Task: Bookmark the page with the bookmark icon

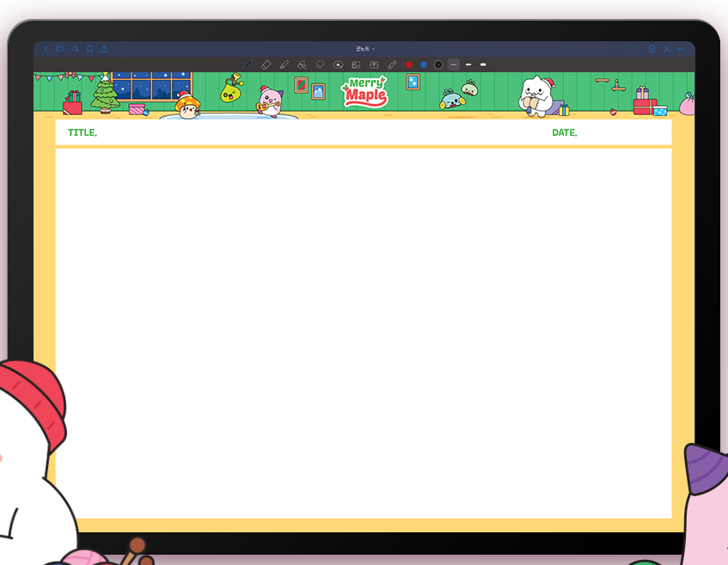Action: 90,49
